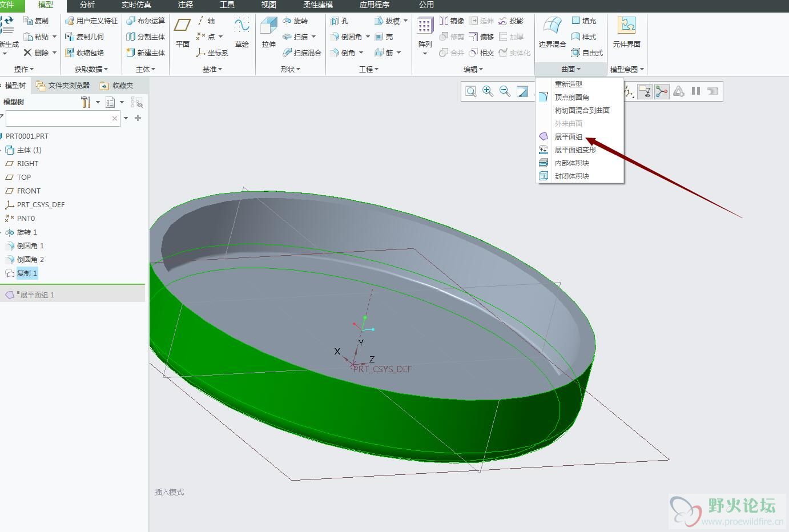The width and height of the screenshot is (789, 532).
Task: Toggle the pause simulation icon
Action: click(696, 91)
